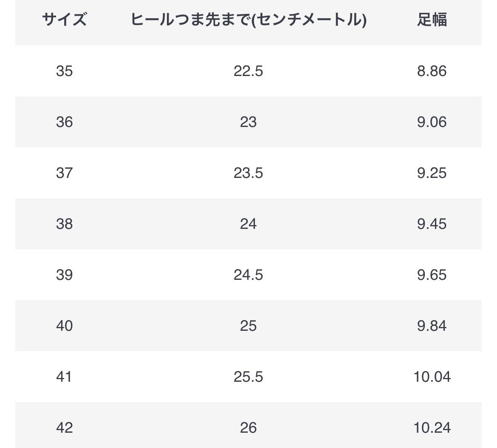Choose size 38 row label
Image resolution: width=497 pixels, height=448 pixels.
point(64,224)
